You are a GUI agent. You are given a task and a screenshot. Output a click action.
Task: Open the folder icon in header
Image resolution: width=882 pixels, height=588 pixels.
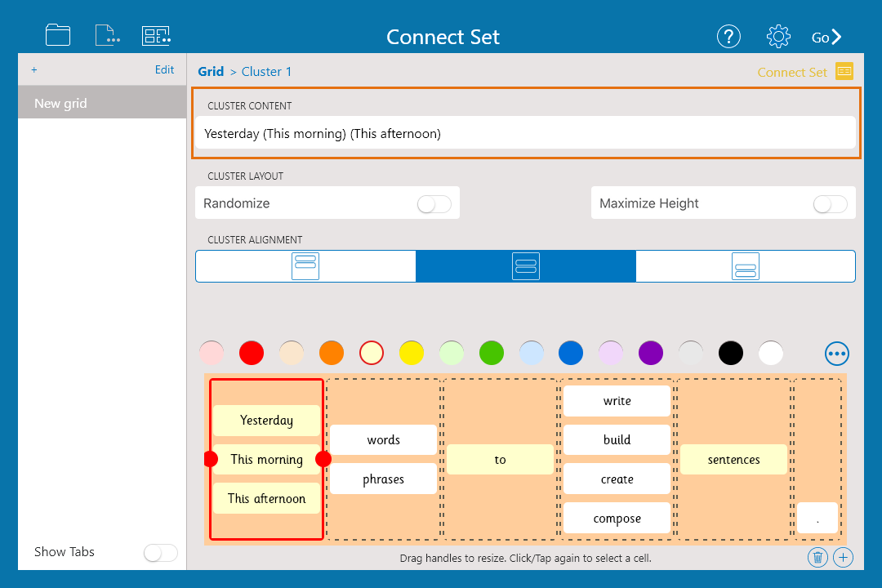pos(58,35)
